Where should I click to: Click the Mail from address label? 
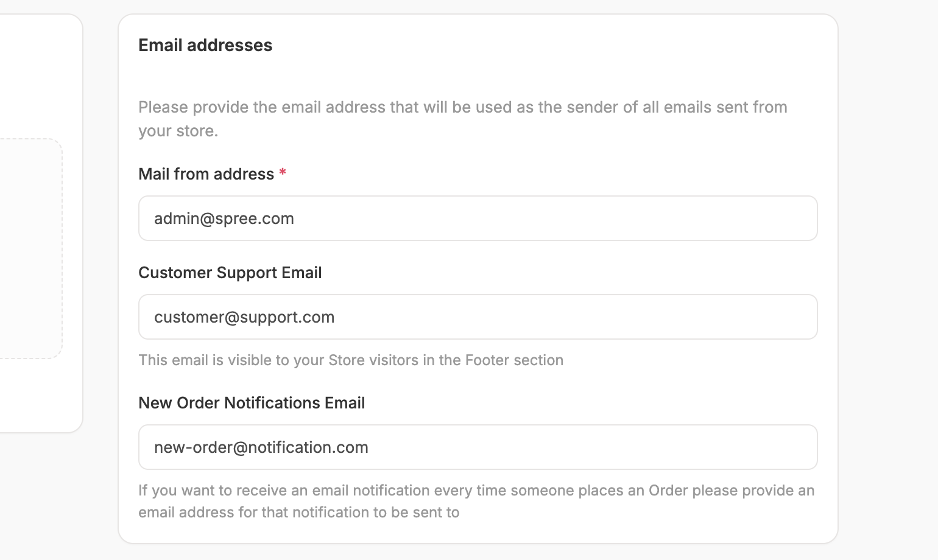pos(206,174)
